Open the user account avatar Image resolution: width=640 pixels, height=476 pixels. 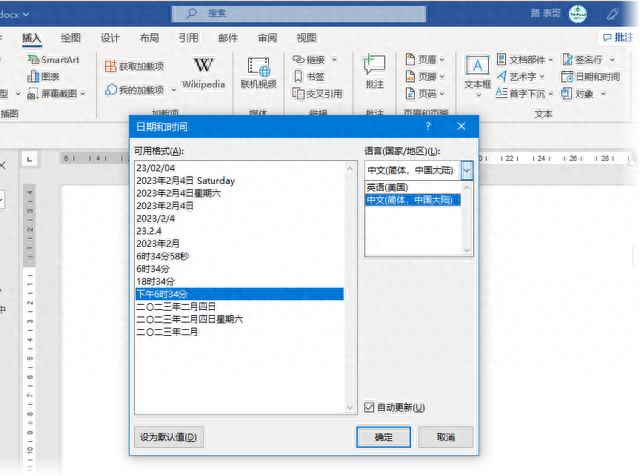coord(578,14)
